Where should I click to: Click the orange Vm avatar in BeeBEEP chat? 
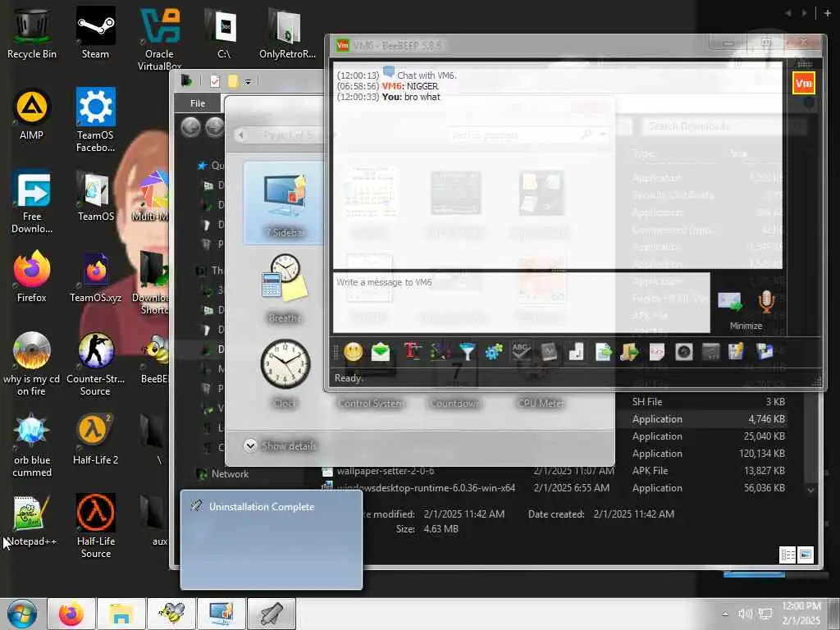(x=804, y=83)
